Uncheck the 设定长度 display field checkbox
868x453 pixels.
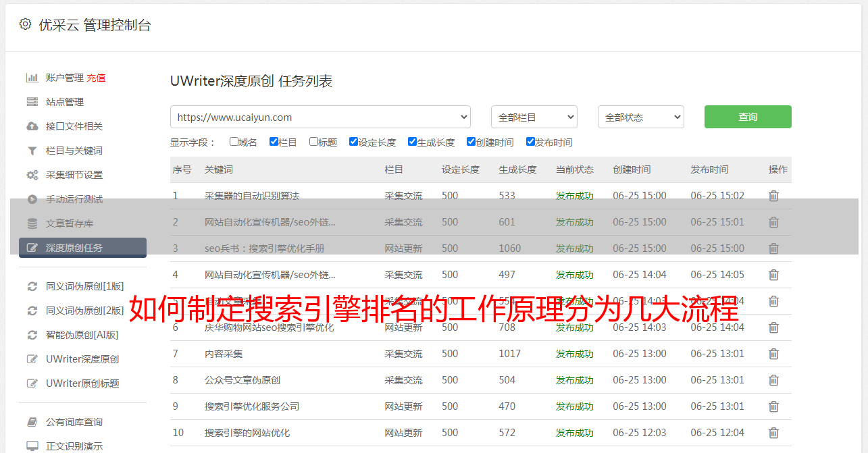353,142
